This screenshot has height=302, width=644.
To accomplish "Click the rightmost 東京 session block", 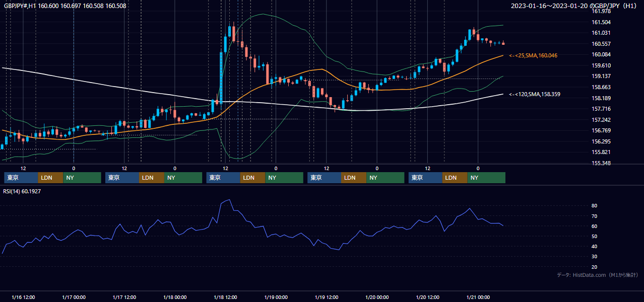I will pyautogui.click(x=425, y=178).
